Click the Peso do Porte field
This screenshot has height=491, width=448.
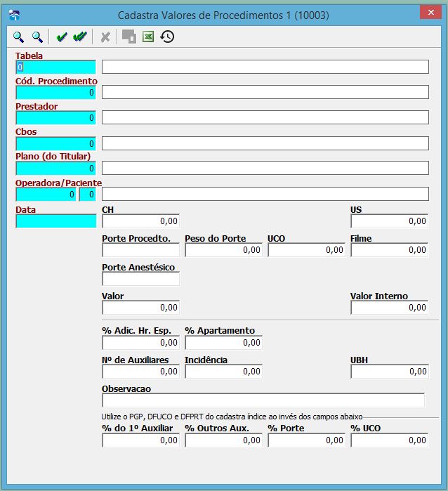pyautogui.click(x=223, y=250)
